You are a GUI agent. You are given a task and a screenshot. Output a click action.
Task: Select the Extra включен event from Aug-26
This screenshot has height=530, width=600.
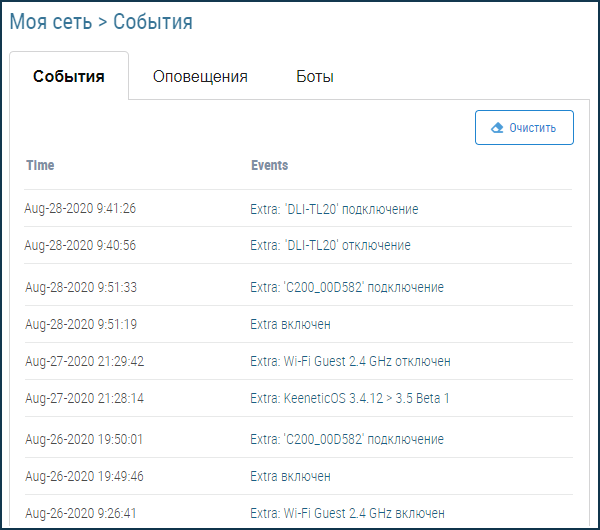(x=290, y=476)
